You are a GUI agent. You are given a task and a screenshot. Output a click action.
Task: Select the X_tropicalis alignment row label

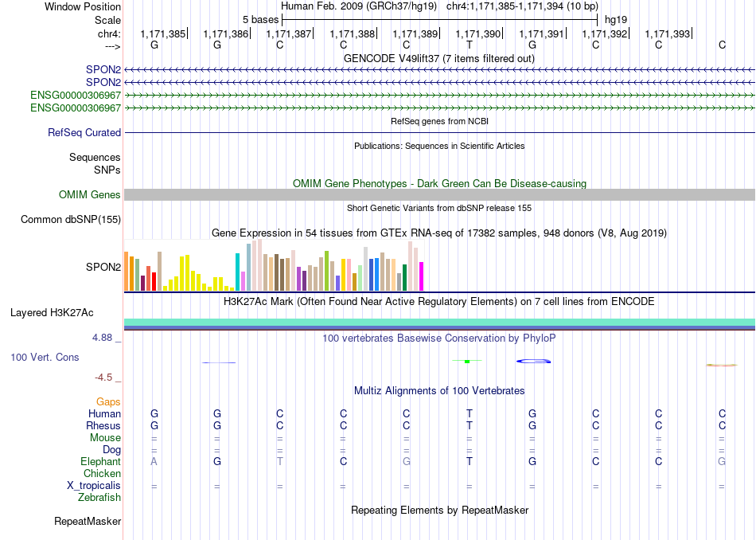click(x=94, y=486)
